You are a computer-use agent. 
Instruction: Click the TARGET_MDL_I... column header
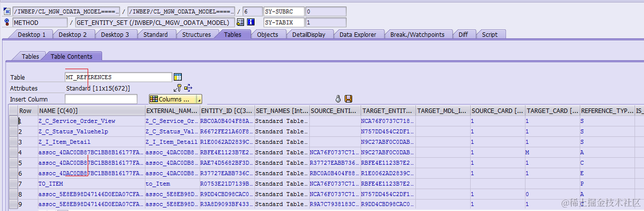(x=442, y=110)
